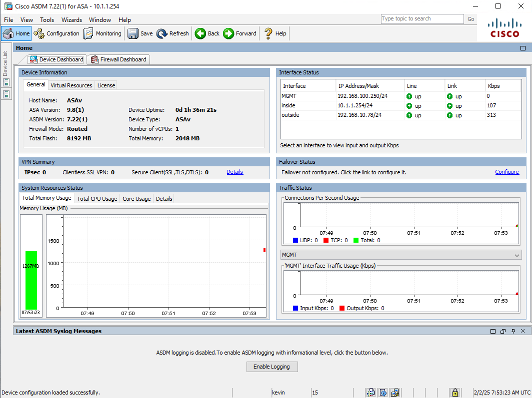
Task: Click the Failover Configure link
Action: pos(507,172)
